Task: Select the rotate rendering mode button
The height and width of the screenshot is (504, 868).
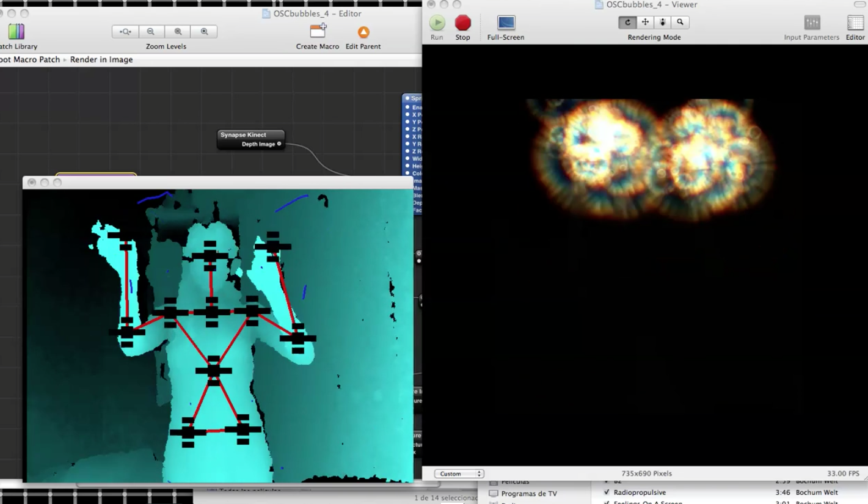Action: point(627,23)
